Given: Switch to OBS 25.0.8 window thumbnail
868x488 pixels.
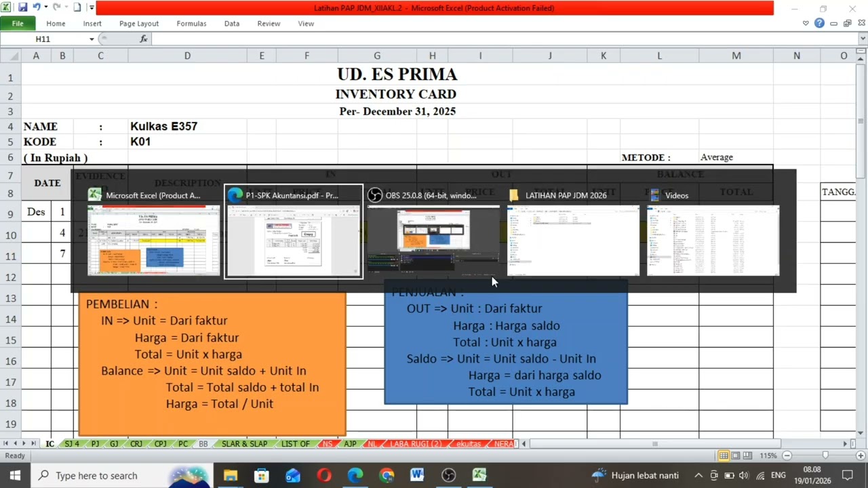Looking at the screenshot, I should coord(433,232).
